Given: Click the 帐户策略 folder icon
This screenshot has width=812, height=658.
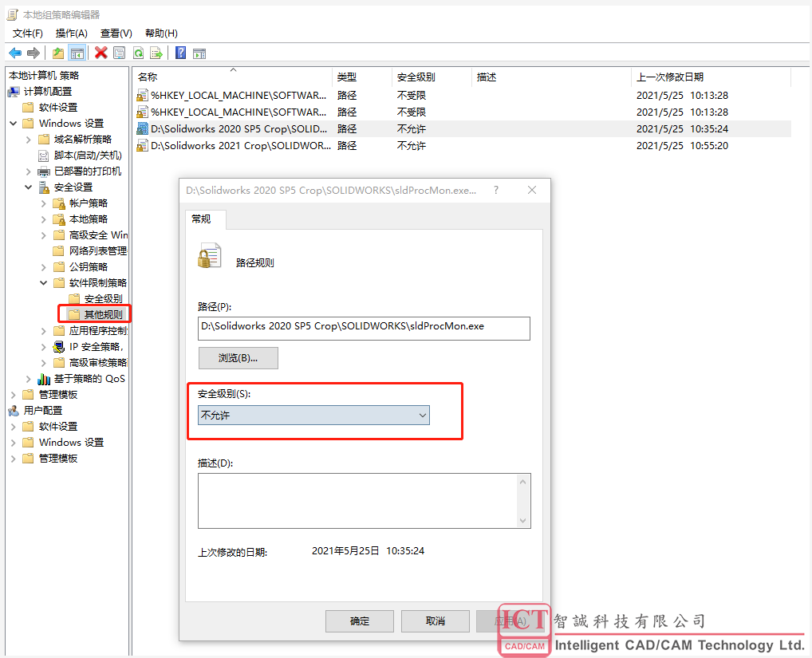Looking at the screenshot, I should [x=59, y=203].
